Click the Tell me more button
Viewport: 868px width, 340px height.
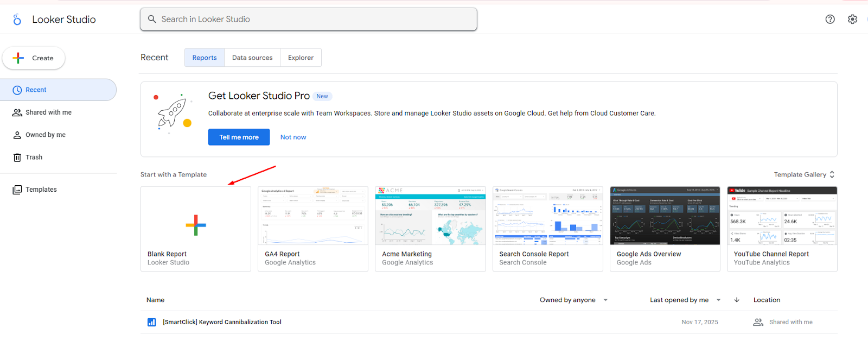pos(239,137)
